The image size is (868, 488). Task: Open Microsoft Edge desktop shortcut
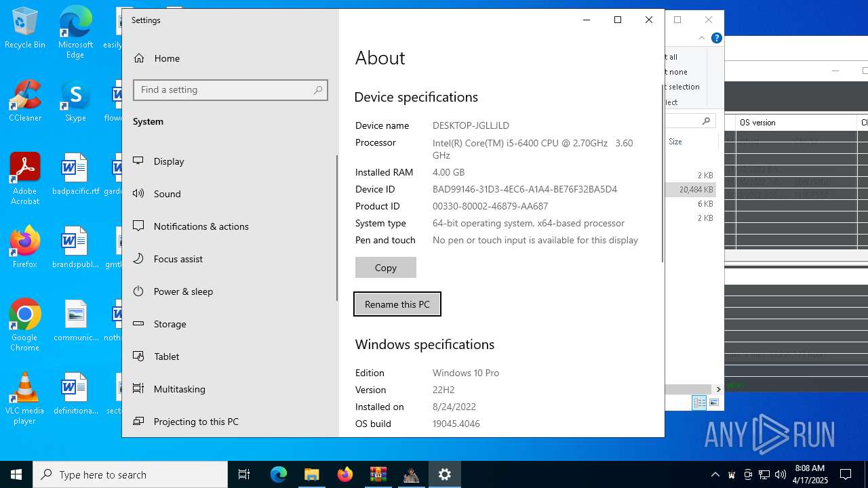pyautogui.click(x=75, y=33)
